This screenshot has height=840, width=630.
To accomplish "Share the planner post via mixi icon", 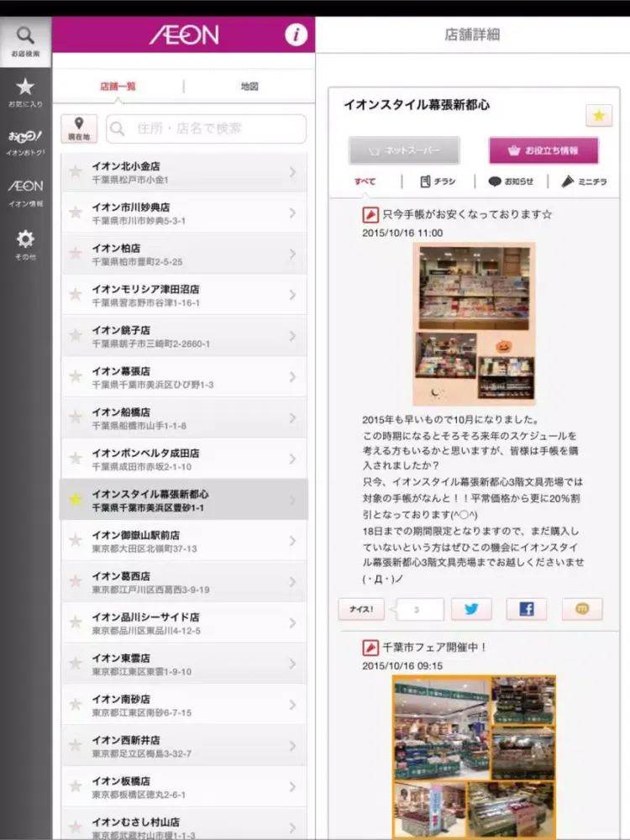I will [x=582, y=609].
